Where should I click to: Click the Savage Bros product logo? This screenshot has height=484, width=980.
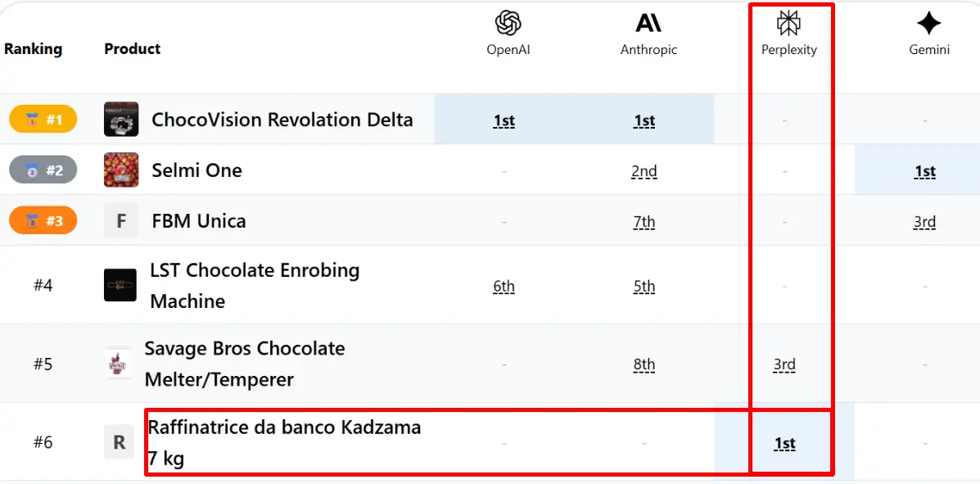click(118, 364)
